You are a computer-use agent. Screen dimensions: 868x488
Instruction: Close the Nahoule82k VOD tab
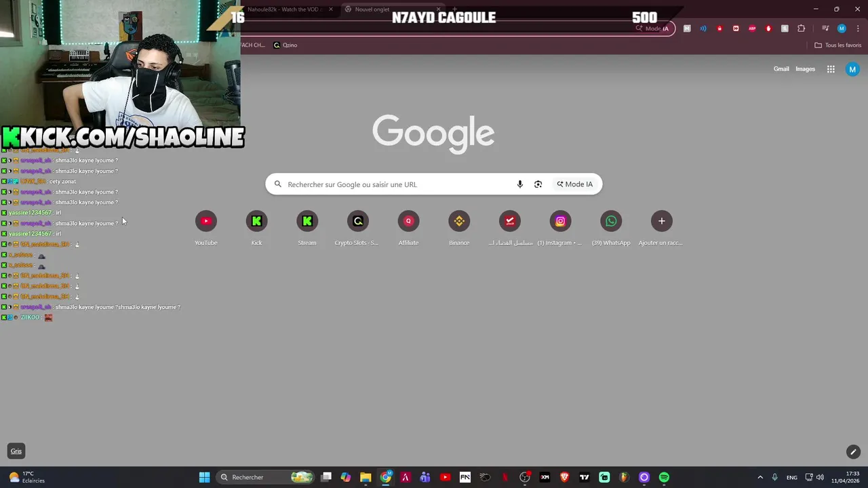click(x=331, y=9)
